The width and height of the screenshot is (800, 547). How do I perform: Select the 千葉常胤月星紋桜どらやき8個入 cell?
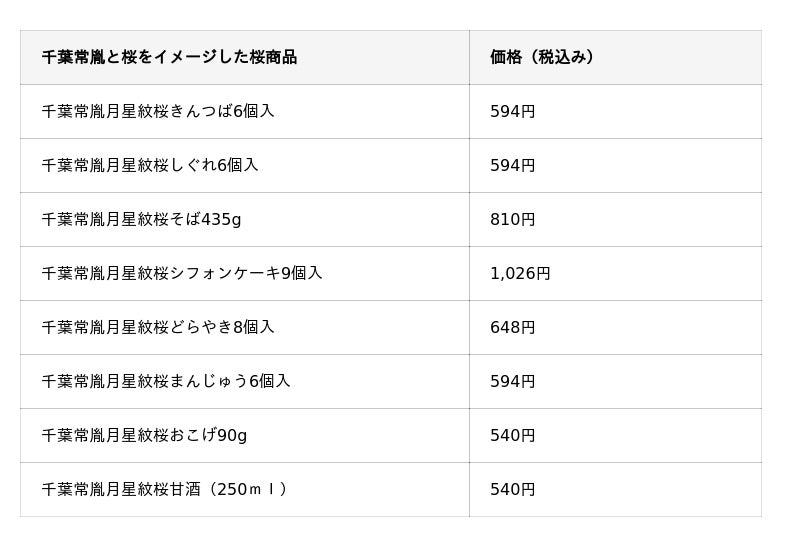click(x=158, y=327)
